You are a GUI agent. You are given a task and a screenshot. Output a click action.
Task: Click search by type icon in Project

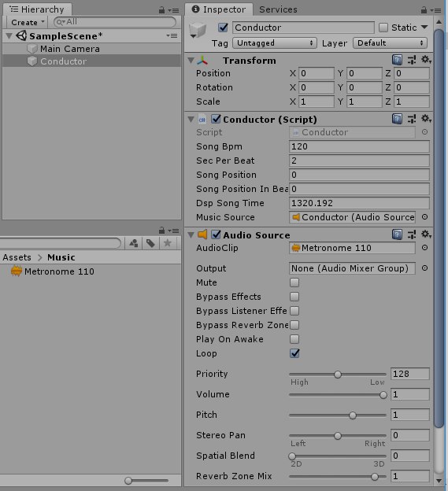(x=134, y=243)
